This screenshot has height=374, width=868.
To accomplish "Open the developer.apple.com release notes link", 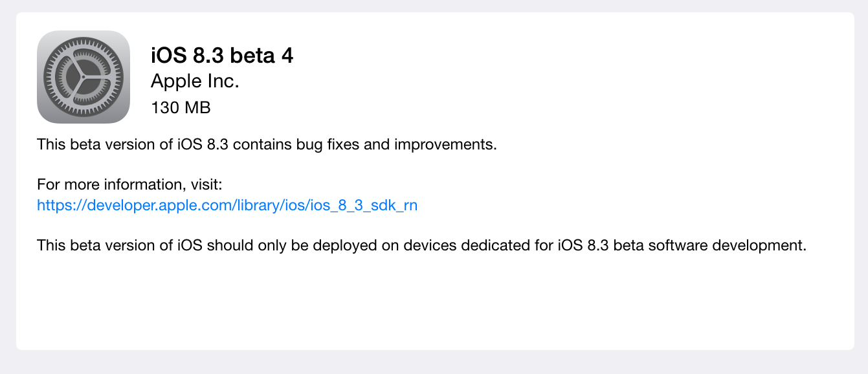I will [x=227, y=205].
